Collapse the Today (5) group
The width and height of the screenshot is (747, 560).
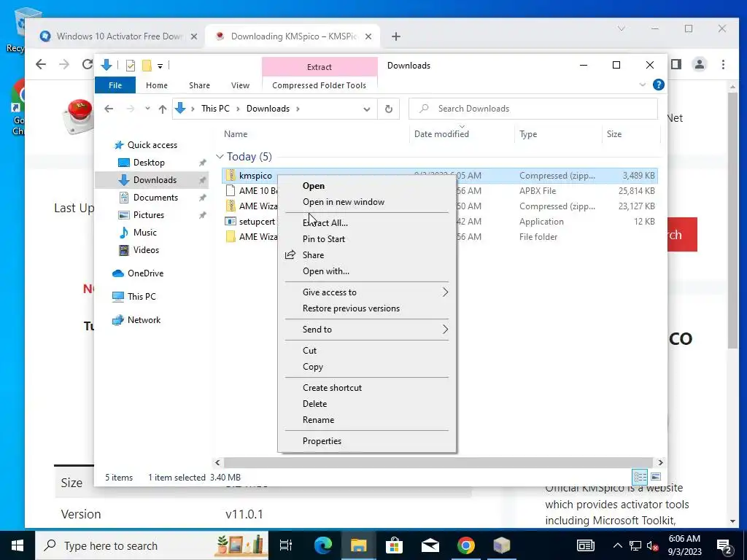[x=220, y=157]
